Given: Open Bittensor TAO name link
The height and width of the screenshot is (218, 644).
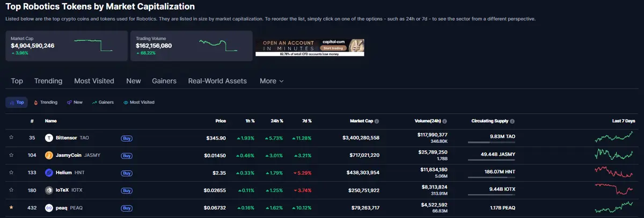Looking at the screenshot, I should click(72, 138).
